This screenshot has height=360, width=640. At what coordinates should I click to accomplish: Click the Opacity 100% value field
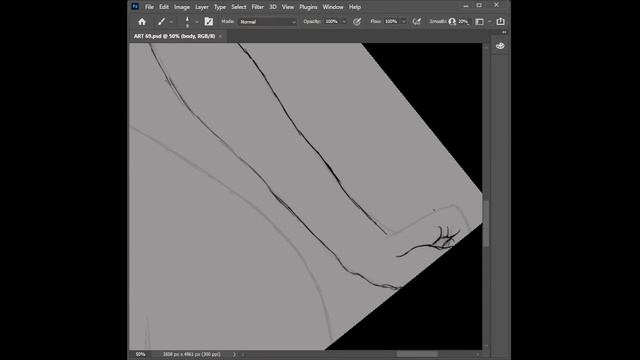[331, 22]
